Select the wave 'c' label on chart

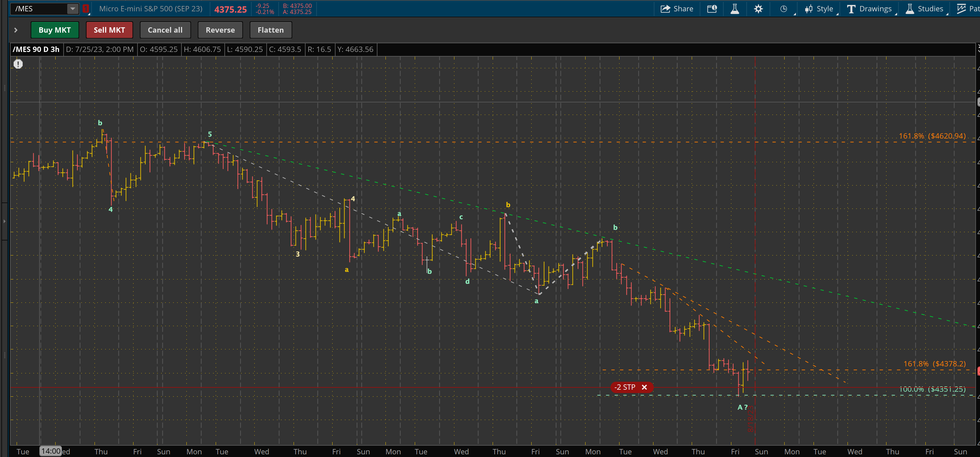(461, 217)
